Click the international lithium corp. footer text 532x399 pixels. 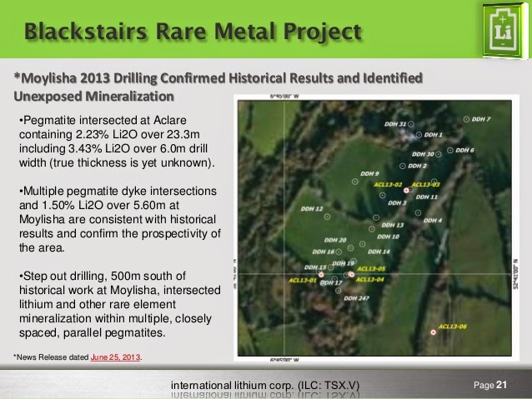265,386
